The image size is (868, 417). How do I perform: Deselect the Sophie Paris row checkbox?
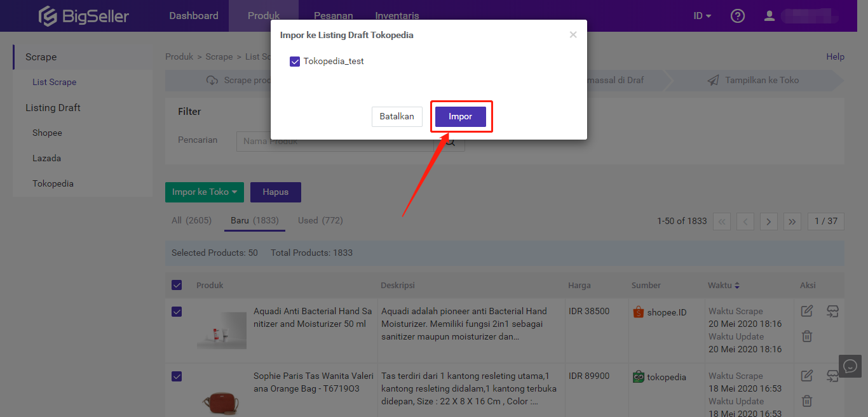[x=177, y=376]
